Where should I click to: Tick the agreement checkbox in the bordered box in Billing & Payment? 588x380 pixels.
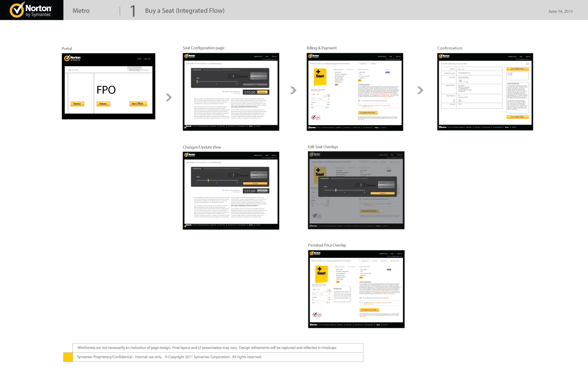[x=360, y=105]
